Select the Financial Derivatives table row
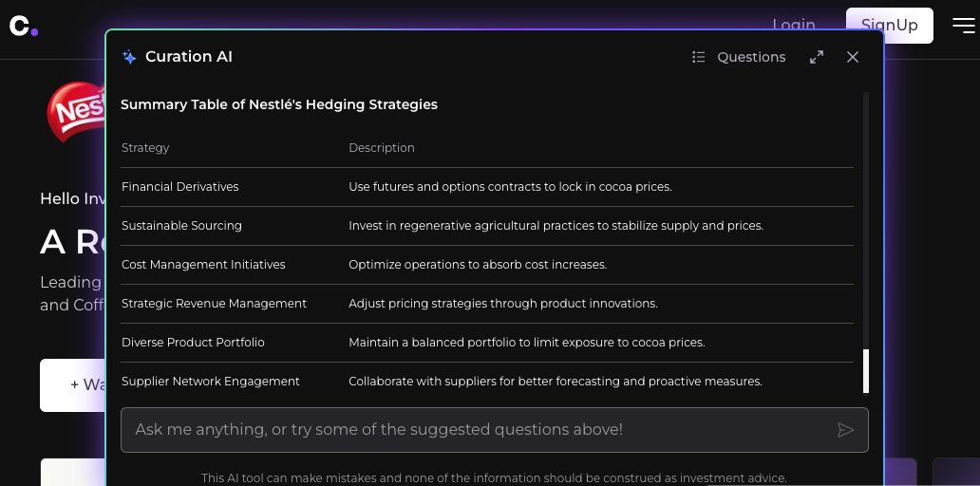 [487, 187]
